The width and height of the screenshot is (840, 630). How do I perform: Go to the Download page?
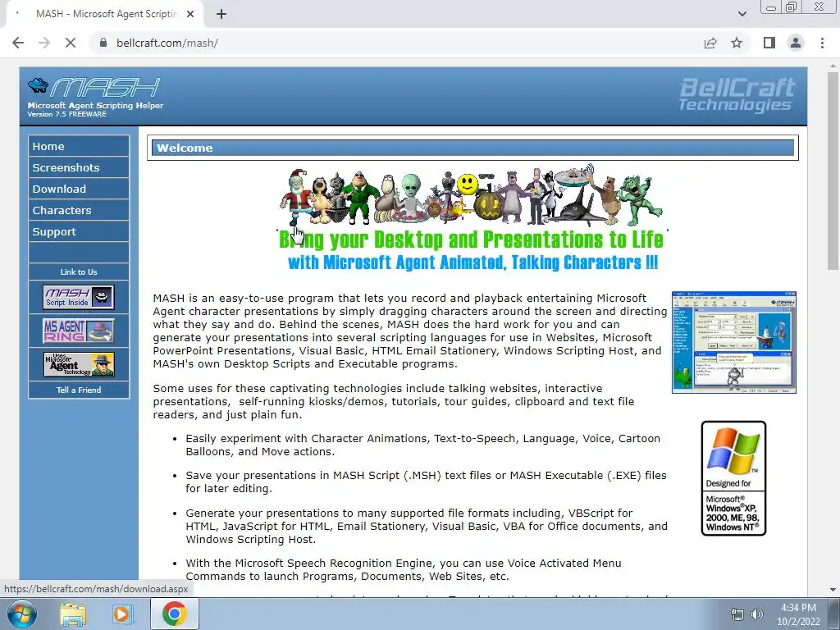click(x=79, y=189)
